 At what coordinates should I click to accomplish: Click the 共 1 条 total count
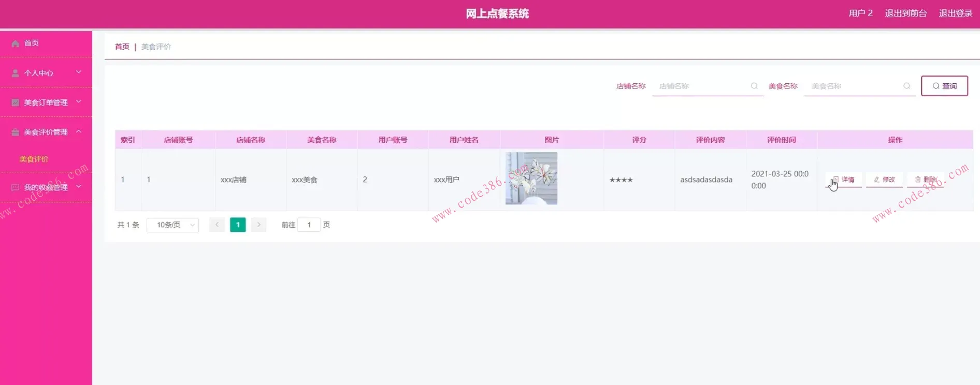pyautogui.click(x=128, y=225)
